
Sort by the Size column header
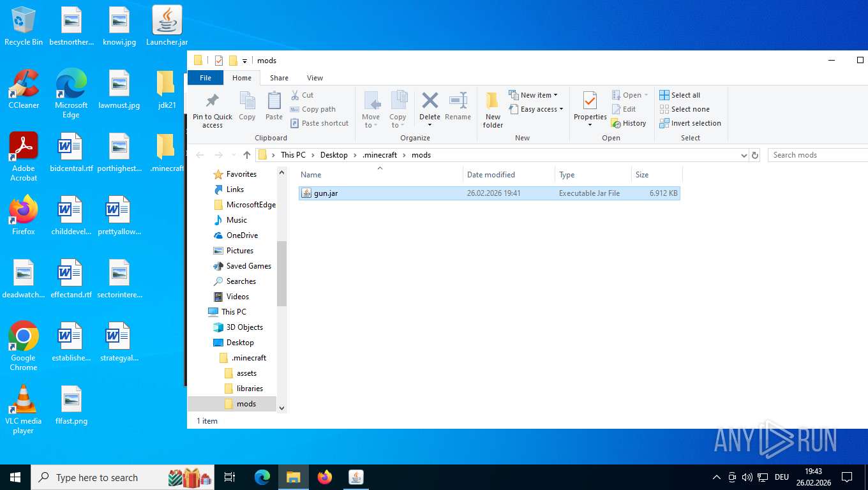[x=657, y=175]
